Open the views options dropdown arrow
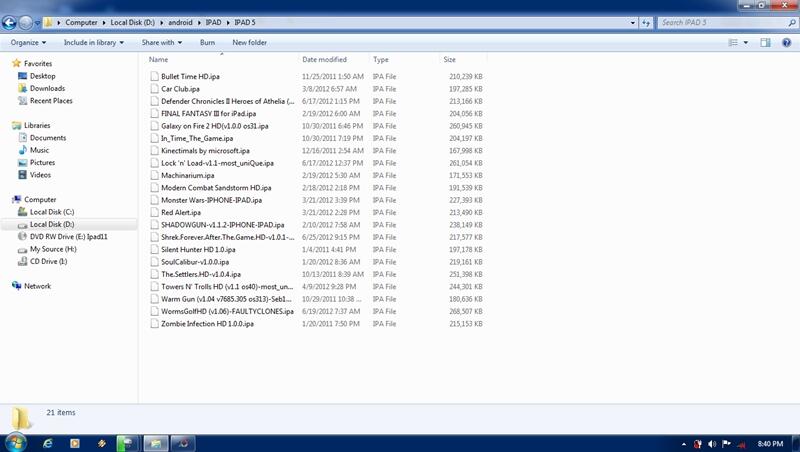Viewport: 800px width, 452px height. click(746, 42)
